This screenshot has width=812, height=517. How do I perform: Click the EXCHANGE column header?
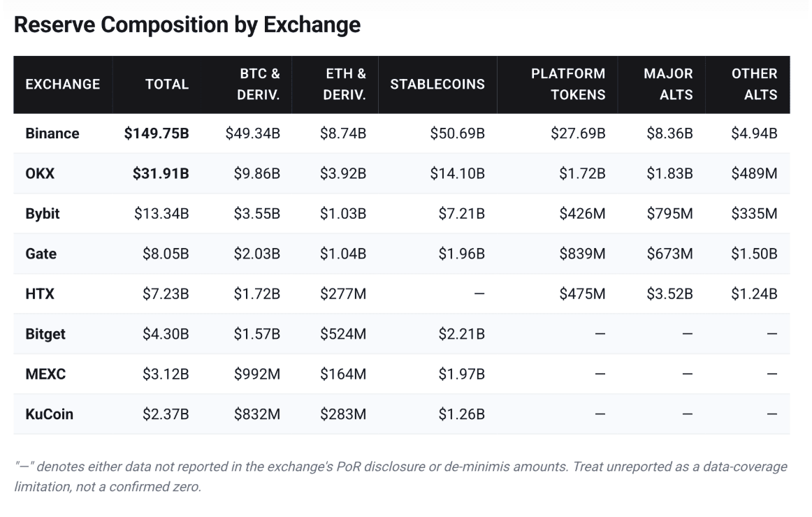click(63, 85)
